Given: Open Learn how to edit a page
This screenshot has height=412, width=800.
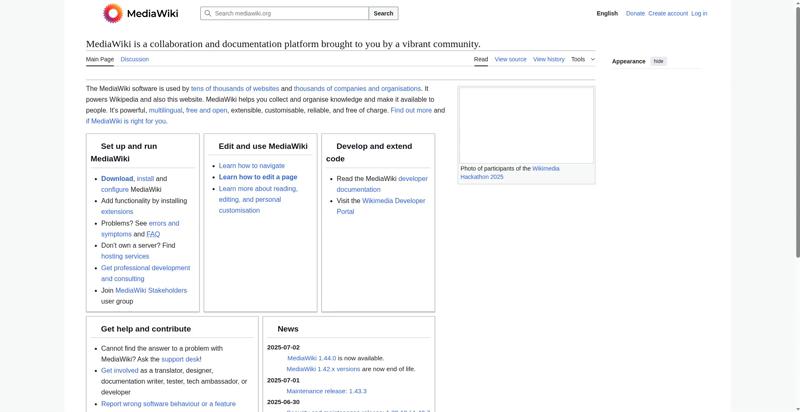Looking at the screenshot, I should point(258,177).
